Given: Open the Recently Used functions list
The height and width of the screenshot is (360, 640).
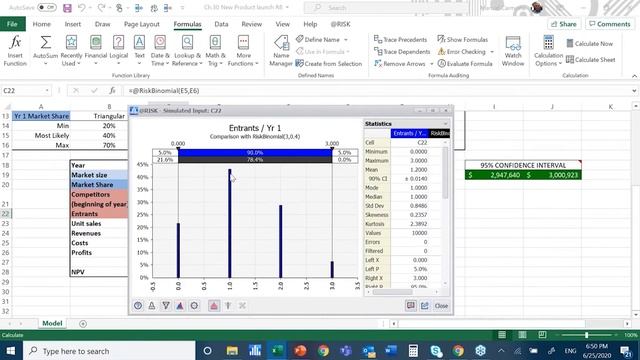Looking at the screenshot, I should 71,51.
